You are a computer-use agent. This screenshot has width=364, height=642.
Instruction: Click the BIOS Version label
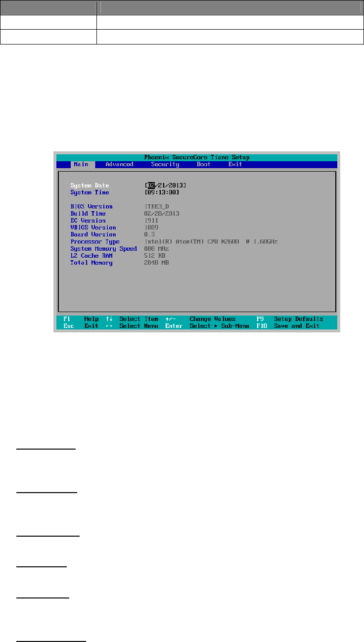tap(91, 207)
